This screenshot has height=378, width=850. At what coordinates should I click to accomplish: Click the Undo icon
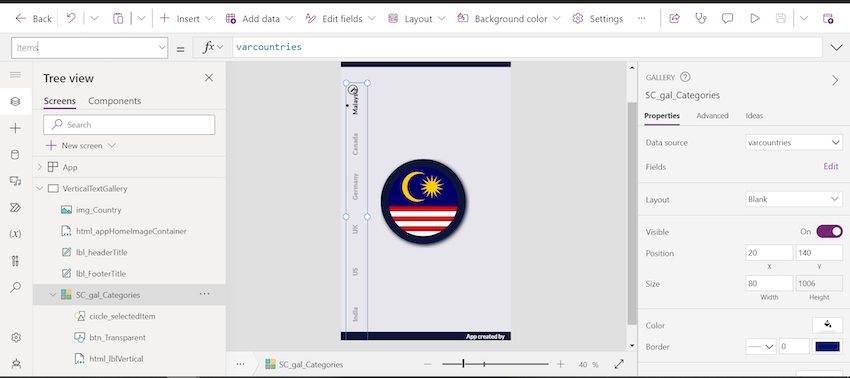(71, 18)
